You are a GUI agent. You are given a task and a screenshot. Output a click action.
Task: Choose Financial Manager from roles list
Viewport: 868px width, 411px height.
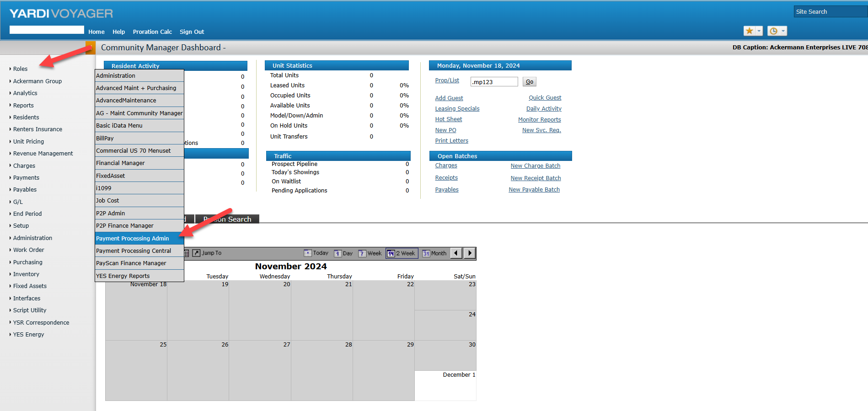[x=120, y=163]
